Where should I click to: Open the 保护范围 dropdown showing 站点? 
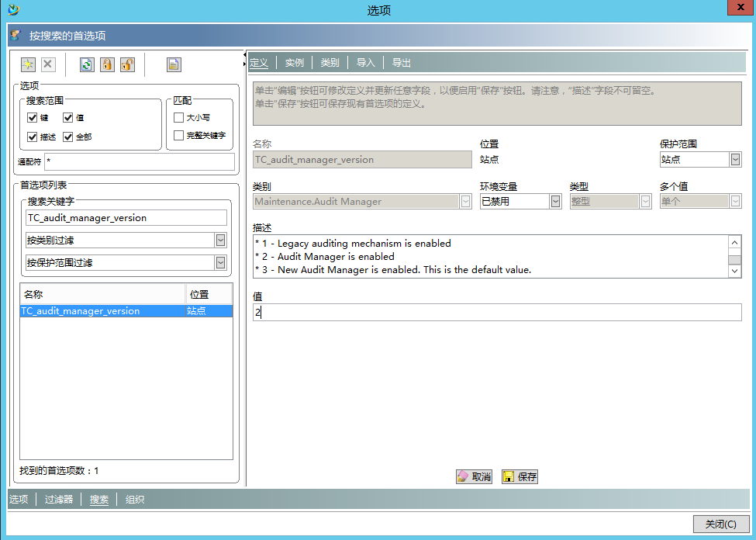point(735,159)
